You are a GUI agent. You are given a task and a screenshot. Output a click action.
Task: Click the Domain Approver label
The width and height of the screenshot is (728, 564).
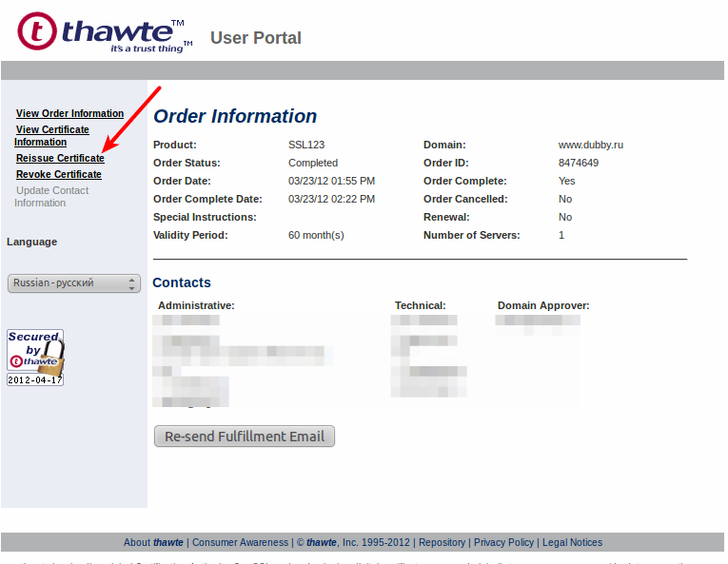pyautogui.click(x=543, y=305)
